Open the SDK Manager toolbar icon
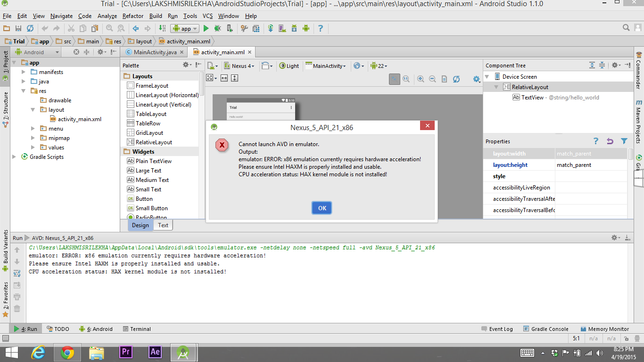Image resolution: width=644 pixels, height=362 pixels. click(294, 28)
